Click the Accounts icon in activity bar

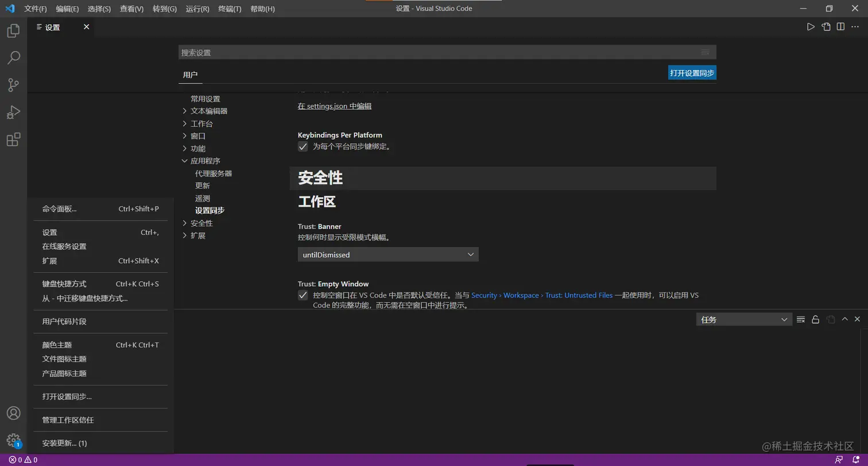point(13,413)
